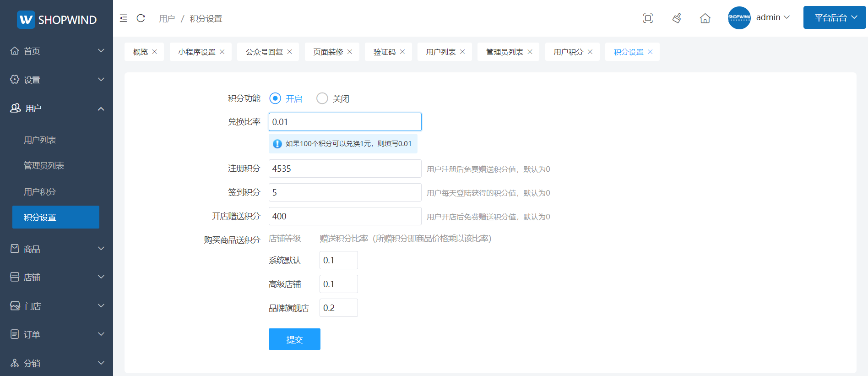Toggle fullscreen mode icon
868x376 pixels.
[648, 18]
